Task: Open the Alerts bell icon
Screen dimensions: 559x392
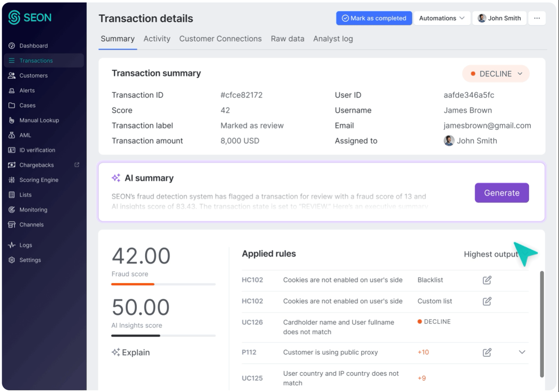Action: [x=12, y=91]
